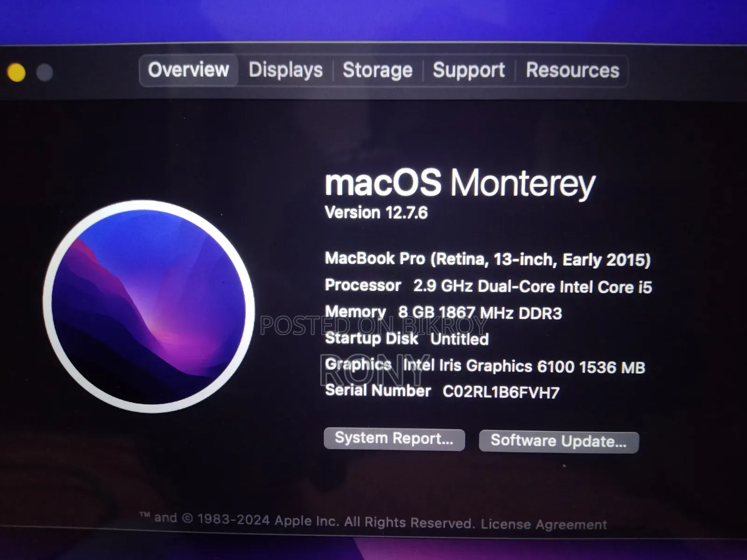The image size is (747, 560).
Task: Switch to the Overview tab
Action: click(x=189, y=70)
